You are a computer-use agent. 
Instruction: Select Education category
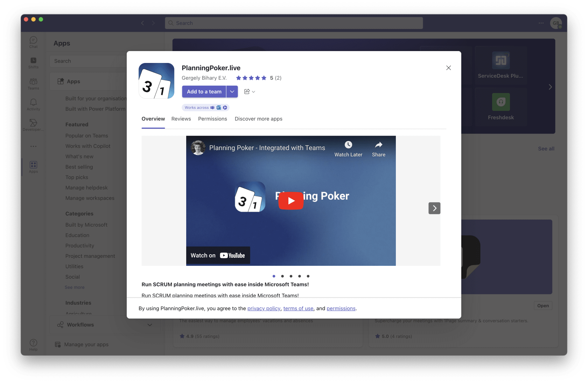pos(77,235)
